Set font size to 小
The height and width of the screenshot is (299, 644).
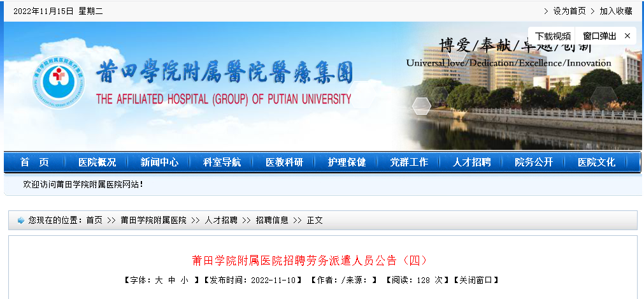tap(185, 281)
